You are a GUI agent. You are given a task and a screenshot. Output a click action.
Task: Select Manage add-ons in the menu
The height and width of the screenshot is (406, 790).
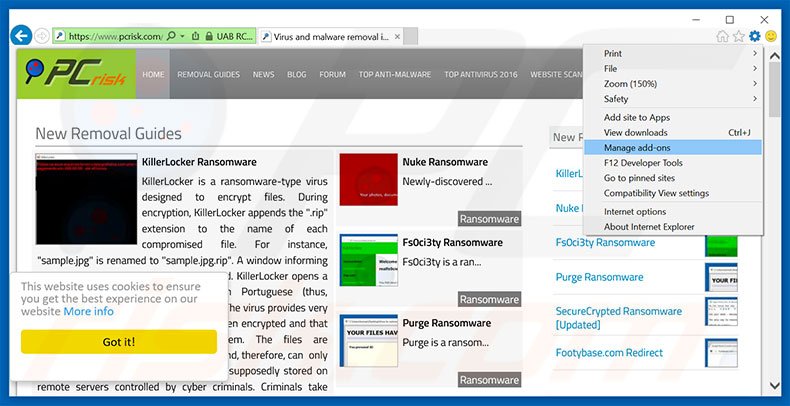(x=673, y=148)
